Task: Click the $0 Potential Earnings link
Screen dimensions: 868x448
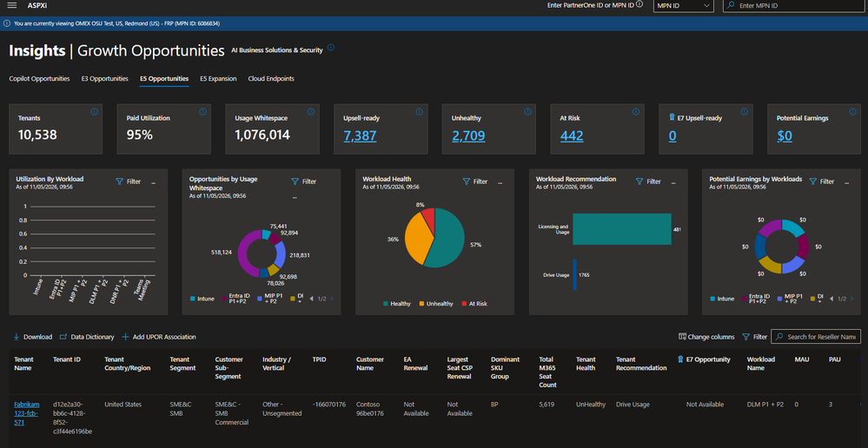Action: [x=785, y=135]
